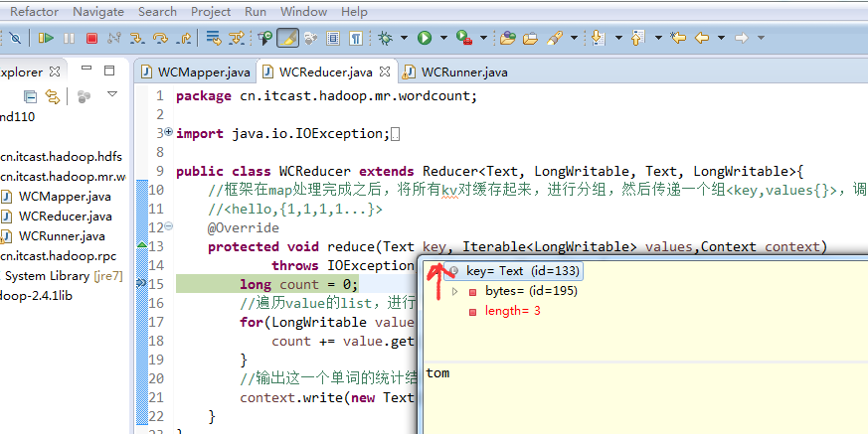Screen dimensions: 868x434
Task: Step Over the current line
Action: click(x=160, y=38)
